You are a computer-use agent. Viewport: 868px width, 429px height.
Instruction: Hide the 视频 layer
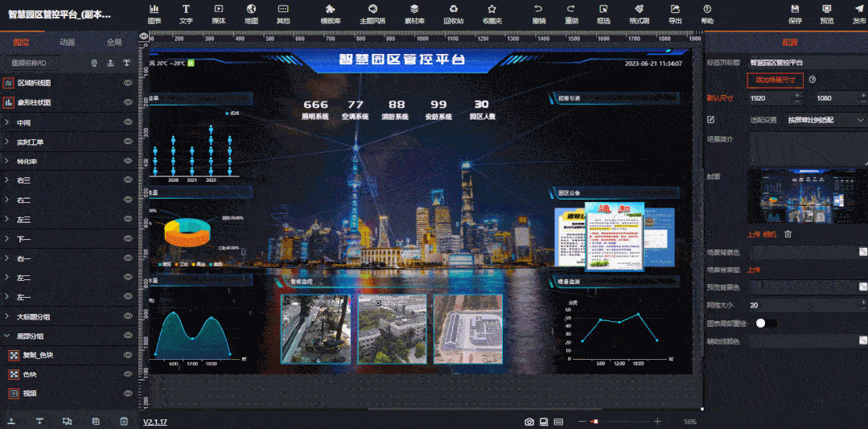[128, 394]
